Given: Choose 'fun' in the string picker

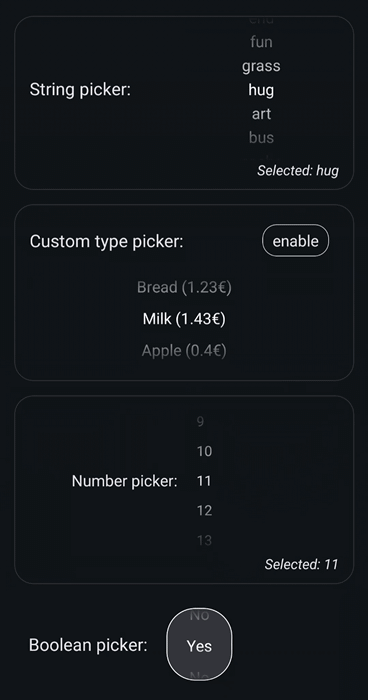Looking at the screenshot, I should pyautogui.click(x=261, y=42).
